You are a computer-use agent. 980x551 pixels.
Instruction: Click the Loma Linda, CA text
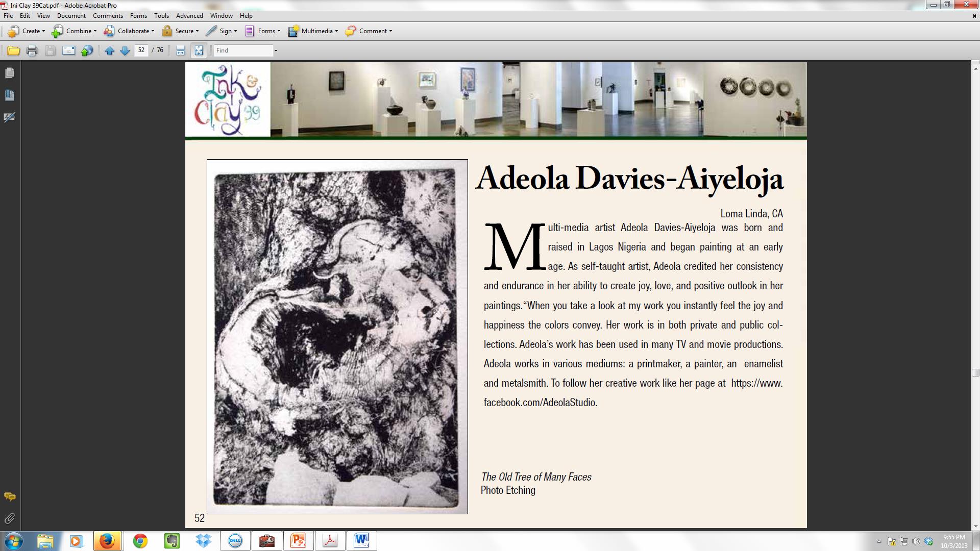(x=751, y=214)
